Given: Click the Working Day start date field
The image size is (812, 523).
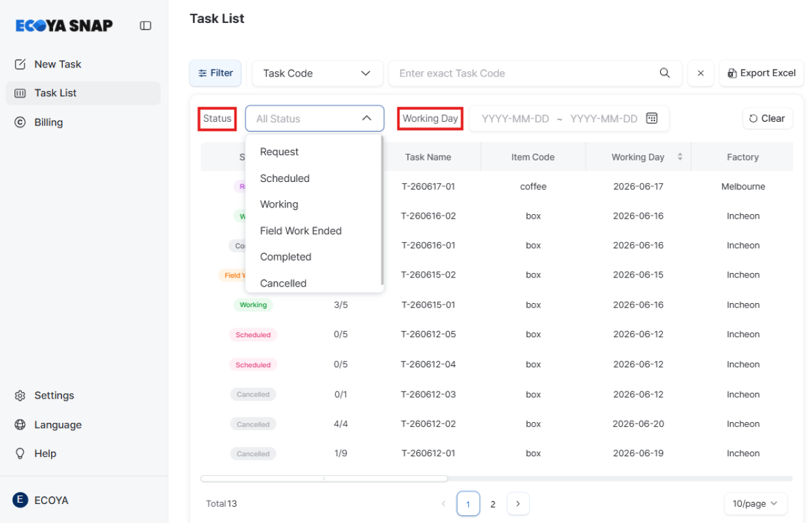Looking at the screenshot, I should (x=515, y=118).
